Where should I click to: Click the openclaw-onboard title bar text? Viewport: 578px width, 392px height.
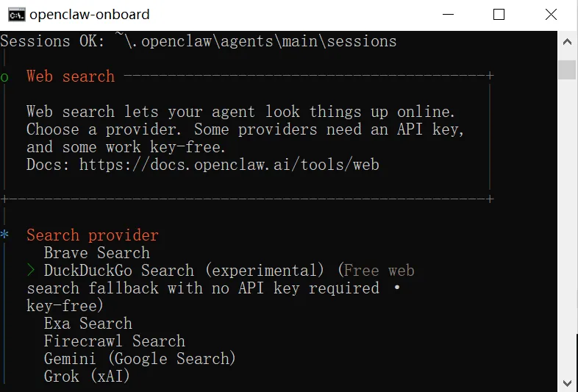(90, 14)
